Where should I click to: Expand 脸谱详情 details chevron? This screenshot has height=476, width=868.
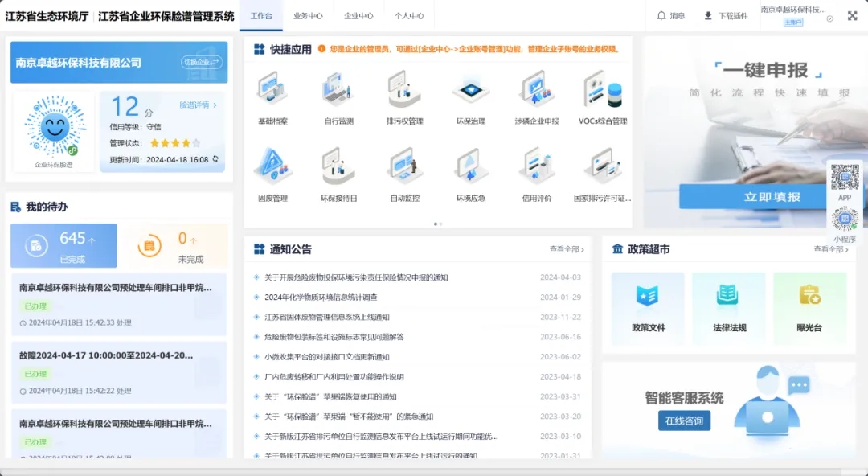click(198, 105)
